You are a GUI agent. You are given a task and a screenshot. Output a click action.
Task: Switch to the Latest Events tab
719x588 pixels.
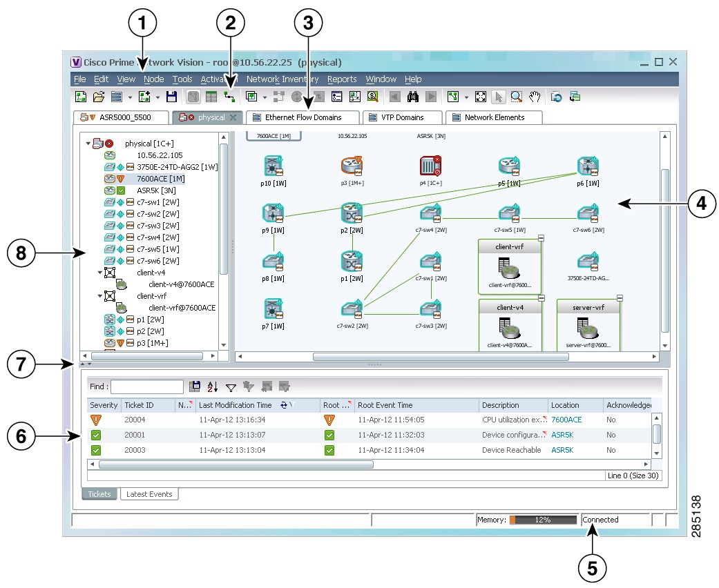(x=149, y=494)
